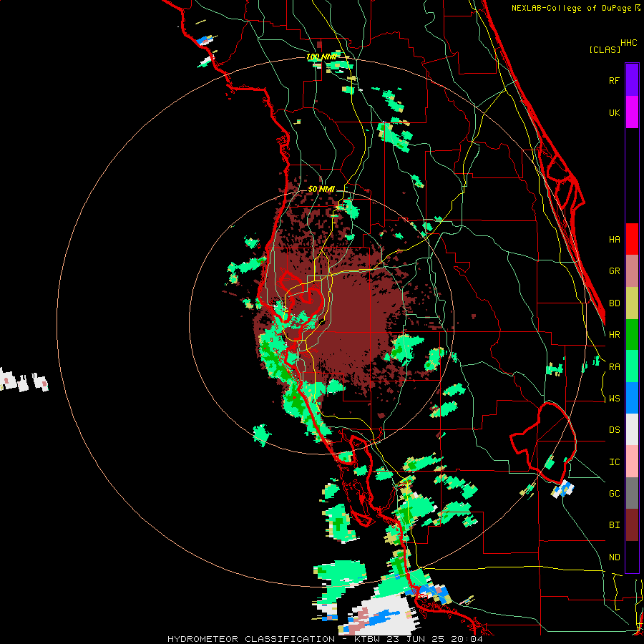Click the UK magenta legend swatch
This screenshot has height=644, width=644.
(632, 112)
